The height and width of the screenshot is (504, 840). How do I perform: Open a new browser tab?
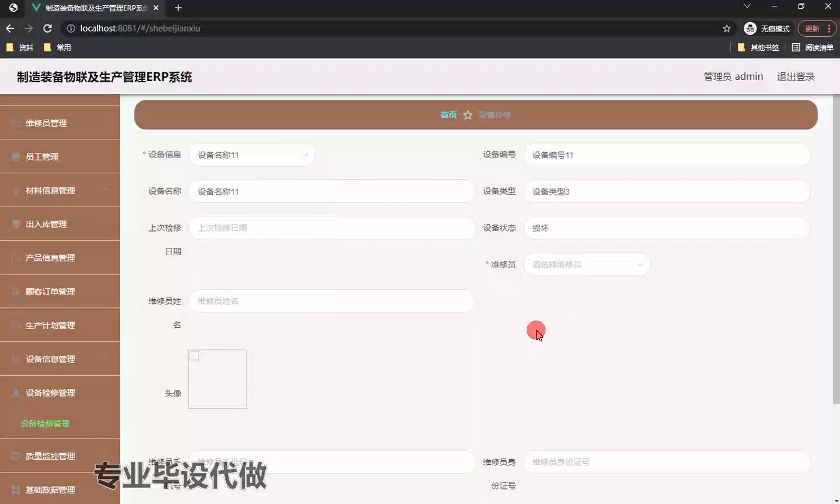click(x=178, y=8)
